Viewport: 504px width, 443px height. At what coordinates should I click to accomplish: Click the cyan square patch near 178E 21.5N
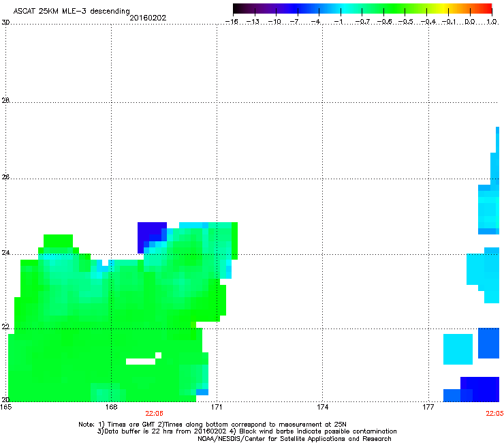click(x=458, y=349)
